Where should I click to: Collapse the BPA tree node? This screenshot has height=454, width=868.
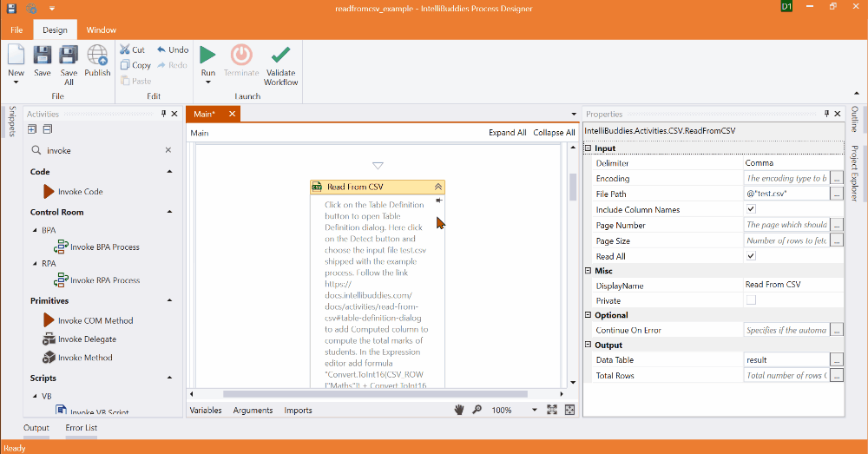click(x=35, y=230)
